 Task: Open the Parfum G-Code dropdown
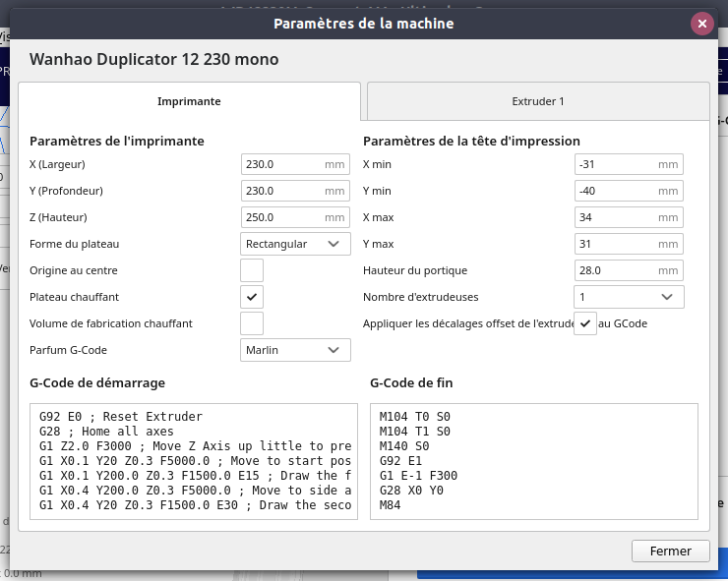click(x=295, y=350)
